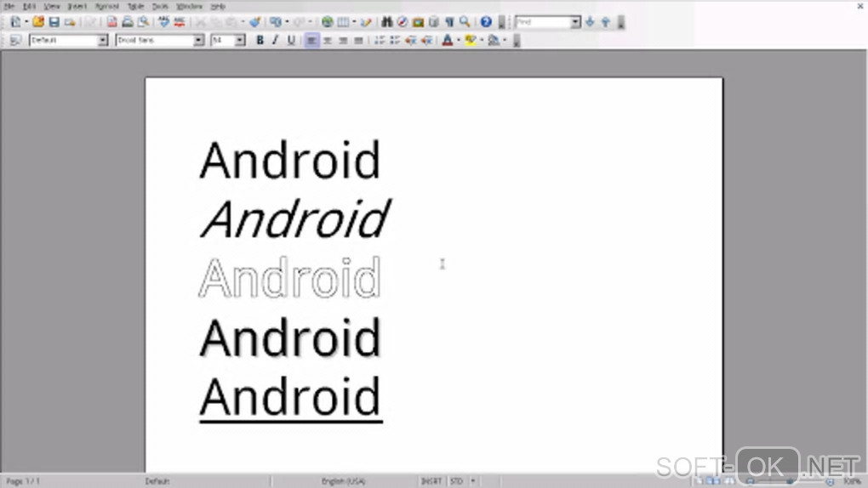
Task: Open the New document type dropdown arrow
Action: pyautogui.click(x=26, y=22)
